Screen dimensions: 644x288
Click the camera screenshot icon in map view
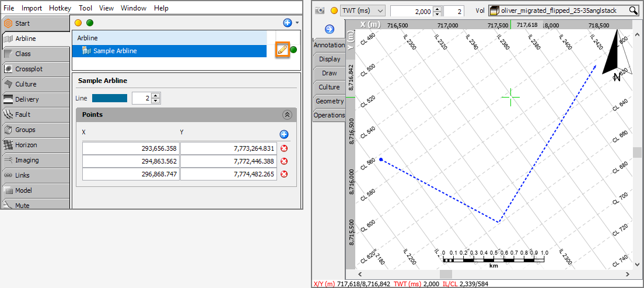click(320, 11)
